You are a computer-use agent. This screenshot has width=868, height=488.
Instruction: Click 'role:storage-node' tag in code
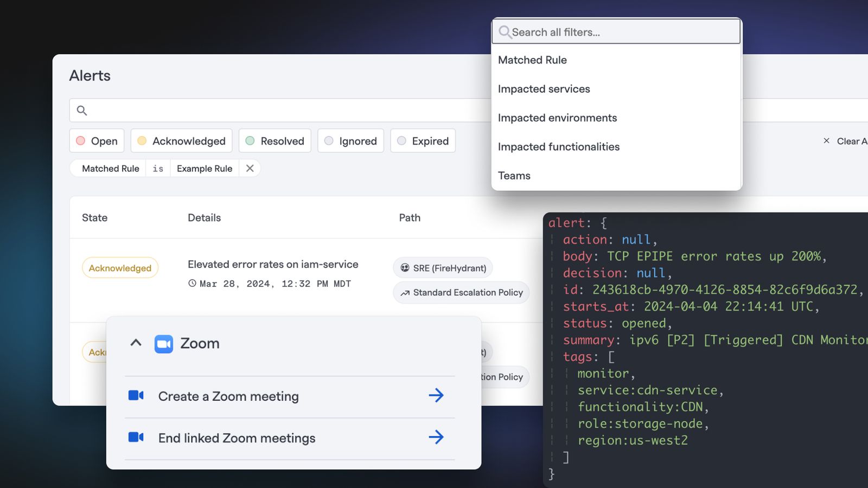click(x=643, y=423)
